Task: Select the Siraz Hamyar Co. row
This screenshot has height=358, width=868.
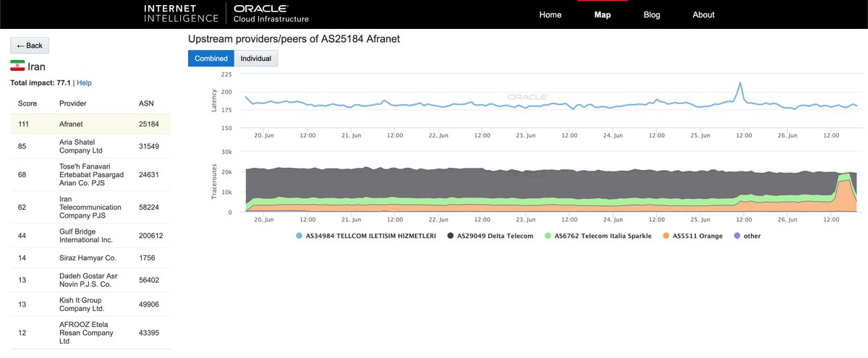Action: point(90,257)
